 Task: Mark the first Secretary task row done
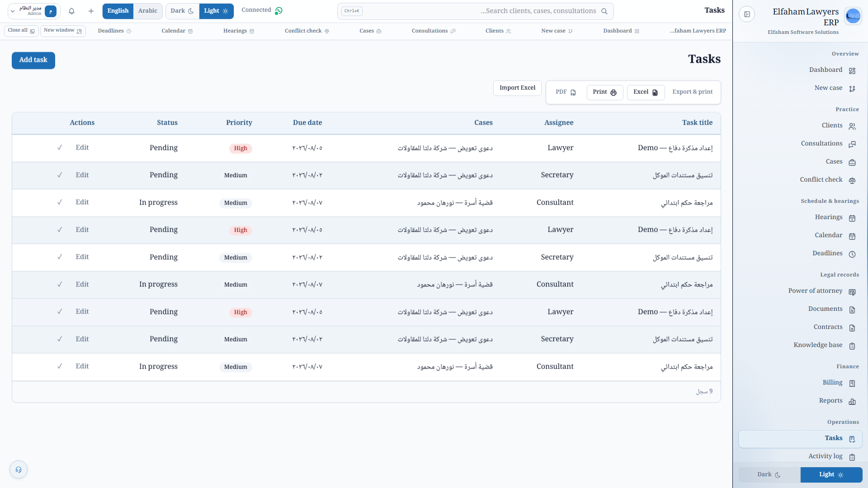pyautogui.click(x=60, y=175)
